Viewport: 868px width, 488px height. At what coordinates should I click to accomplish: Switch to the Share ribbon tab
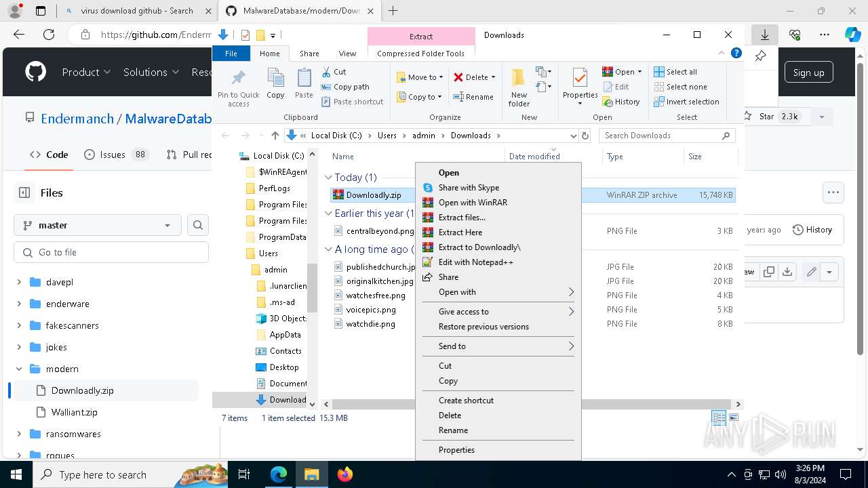click(309, 54)
